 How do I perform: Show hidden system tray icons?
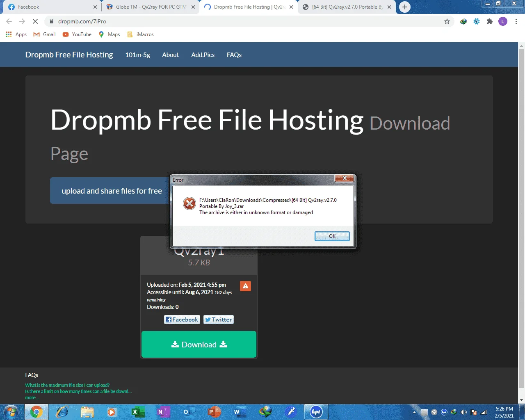tap(414, 412)
